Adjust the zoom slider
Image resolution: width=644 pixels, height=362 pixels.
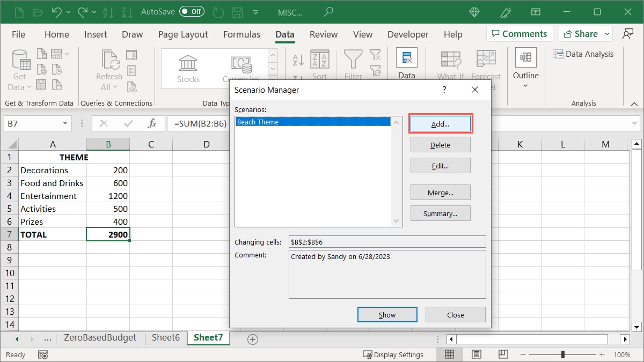(x=562, y=354)
